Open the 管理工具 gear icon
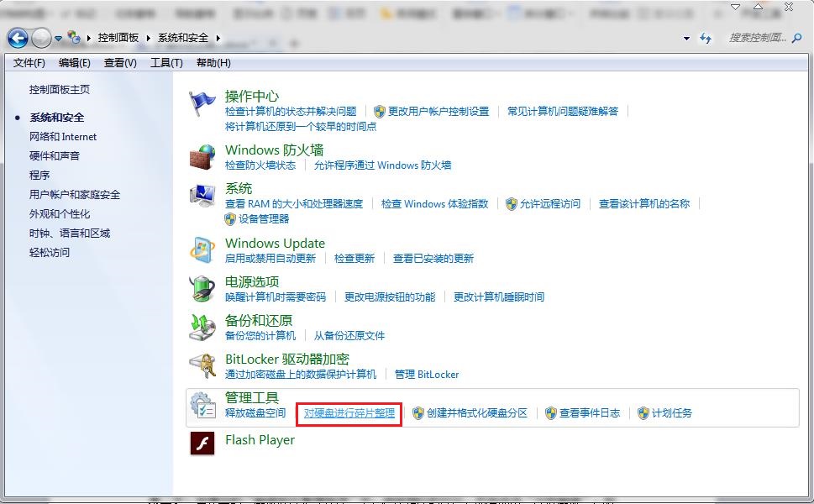 click(202, 405)
